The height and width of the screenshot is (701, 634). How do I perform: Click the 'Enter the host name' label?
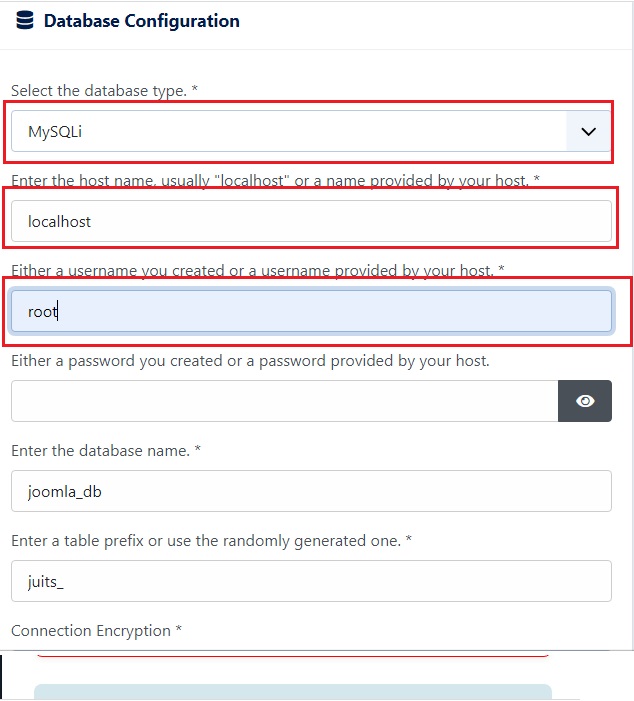[x=275, y=181]
